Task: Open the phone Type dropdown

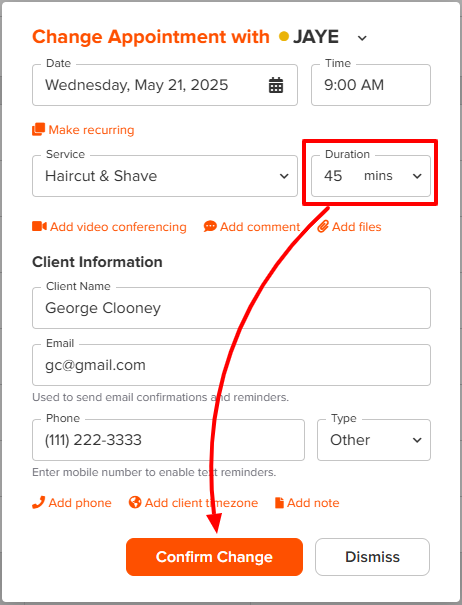Action: tap(374, 440)
